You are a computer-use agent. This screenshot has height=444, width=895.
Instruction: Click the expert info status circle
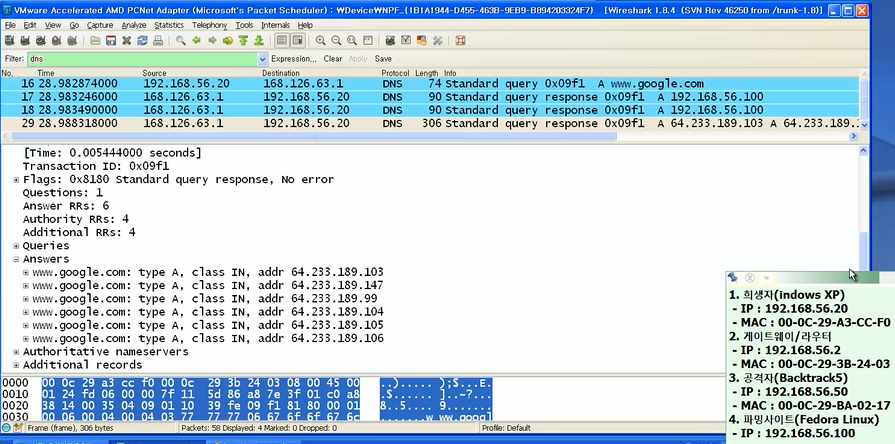[x=6, y=427]
